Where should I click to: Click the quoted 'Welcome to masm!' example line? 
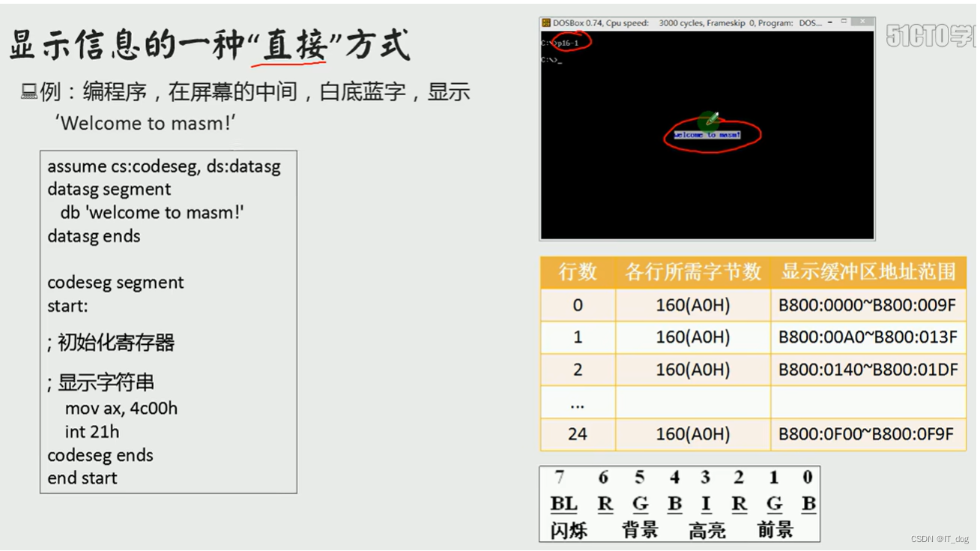(x=145, y=123)
